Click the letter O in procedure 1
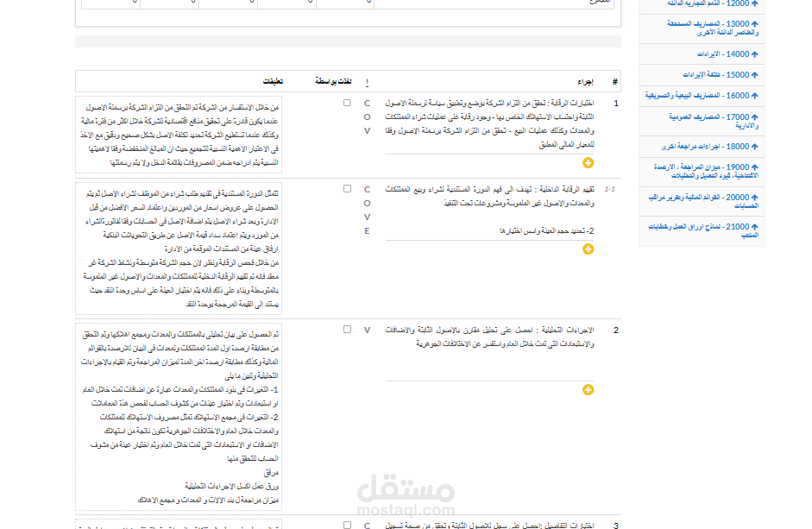The height and width of the screenshot is (529, 812). tap(367, 117)
